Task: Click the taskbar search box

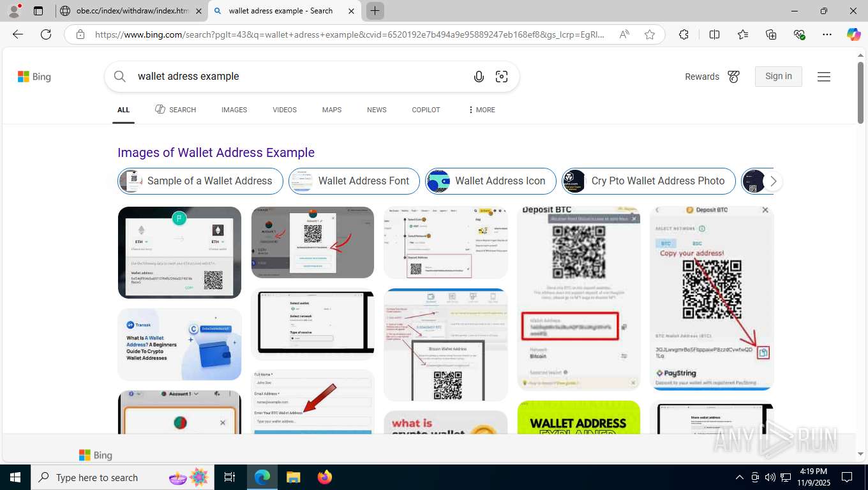Action: coord(121,477)
